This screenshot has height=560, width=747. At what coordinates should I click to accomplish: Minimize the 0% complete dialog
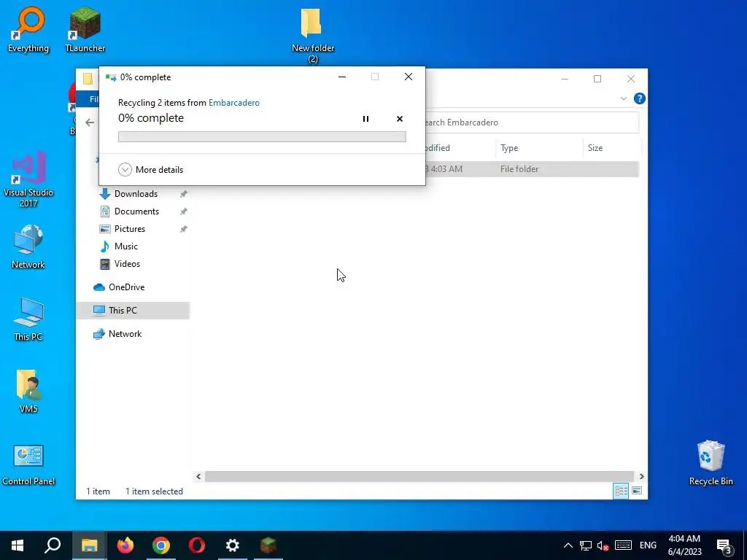click(342, 77)
